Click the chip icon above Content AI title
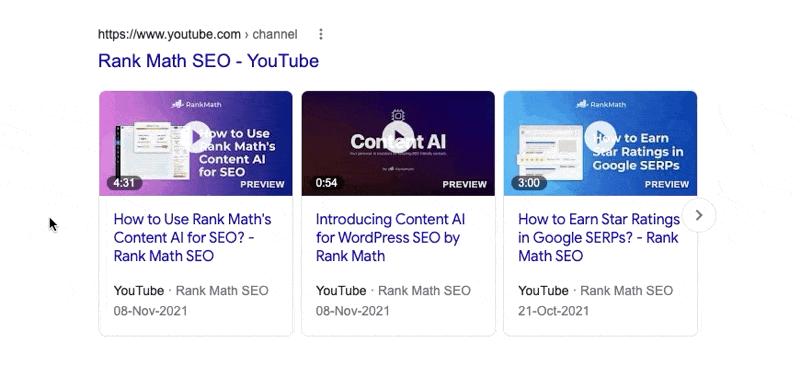 tap(398, 115)
